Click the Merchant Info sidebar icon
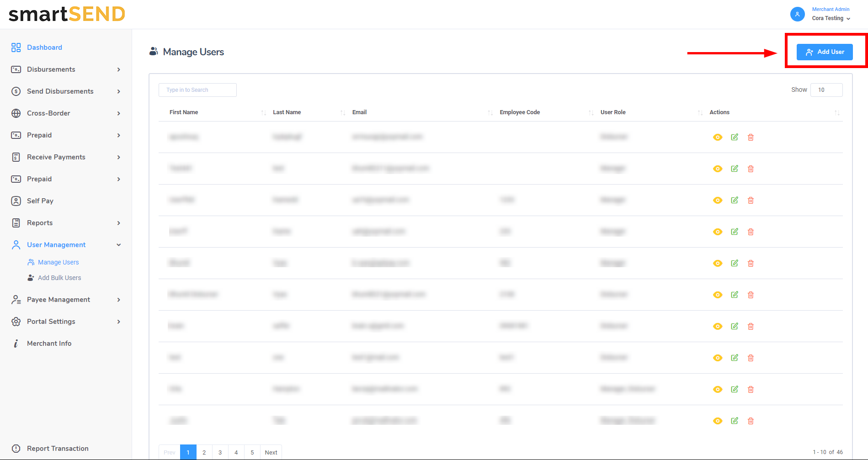Image resolution: width=868 pixels, height=460 pixels. (16, 344)
